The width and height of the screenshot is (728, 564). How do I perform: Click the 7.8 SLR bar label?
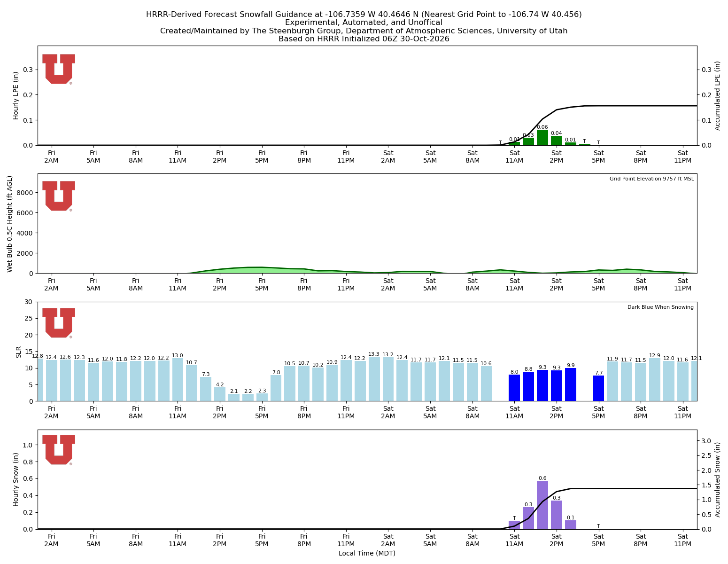pos(276,372)
